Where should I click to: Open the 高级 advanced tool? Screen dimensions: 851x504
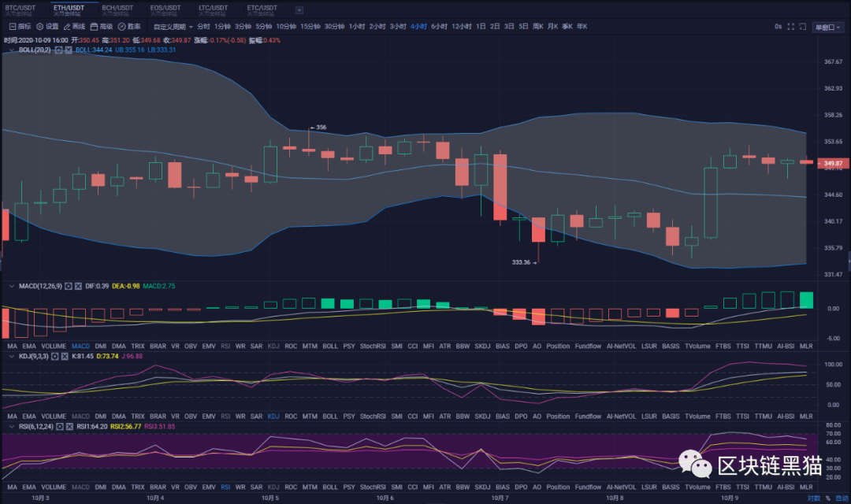coord(102,27)
